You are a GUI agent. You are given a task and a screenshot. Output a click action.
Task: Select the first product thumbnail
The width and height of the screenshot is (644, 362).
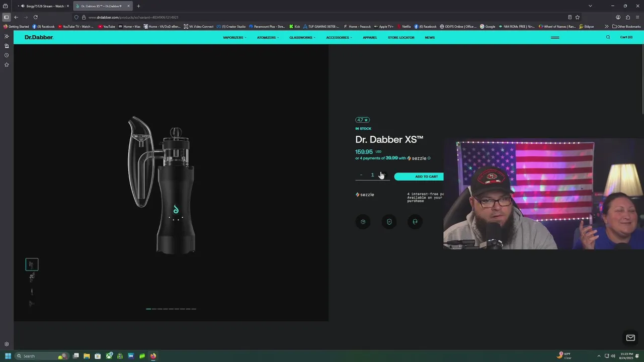[32, 264]
